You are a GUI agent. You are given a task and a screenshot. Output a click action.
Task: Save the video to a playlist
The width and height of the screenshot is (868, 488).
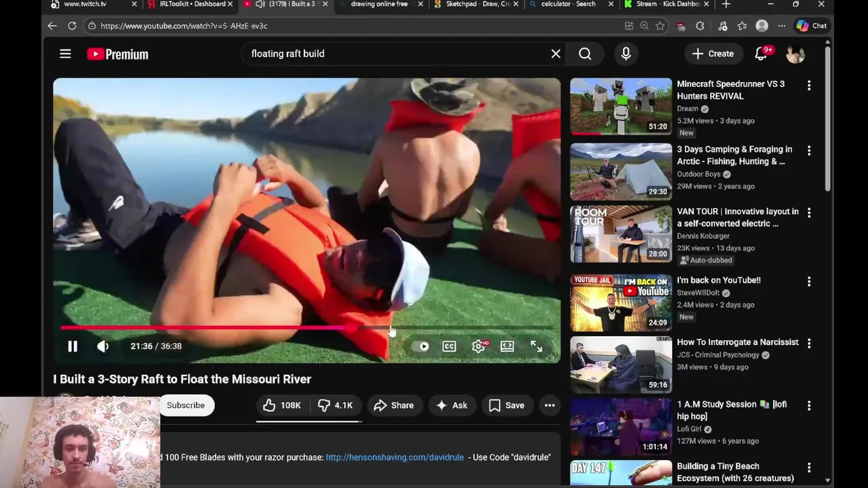click(x=507, y=405)
